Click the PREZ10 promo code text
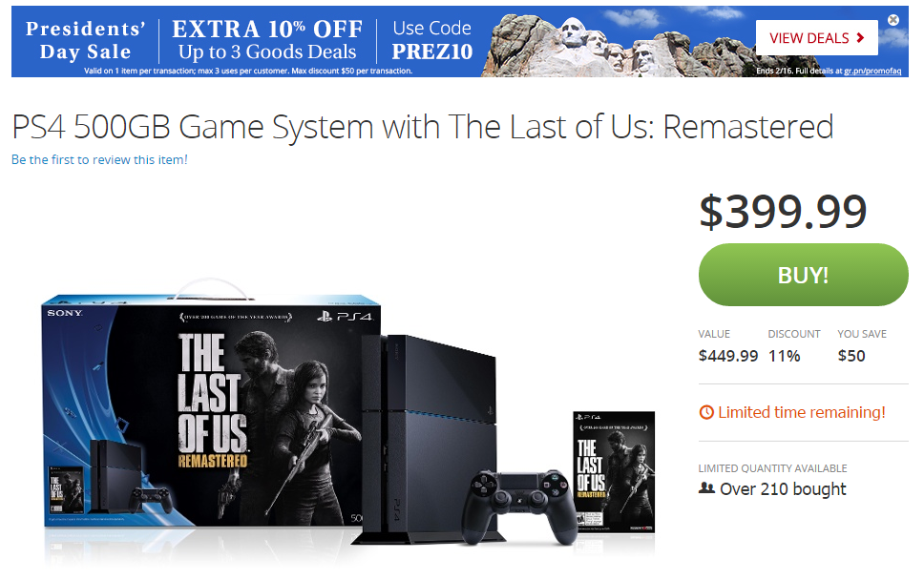924x579 pixels. coord(432,52)
